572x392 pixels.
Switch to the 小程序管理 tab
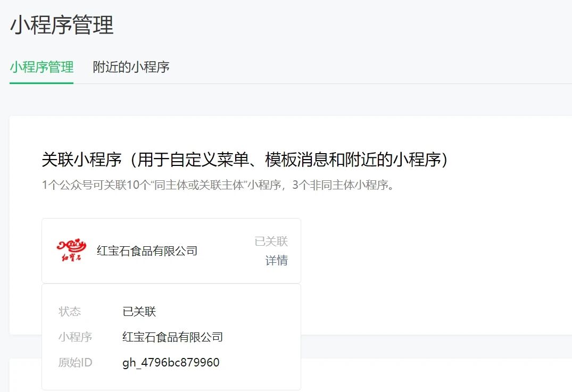pyautogui.click(x=42, y=68)
